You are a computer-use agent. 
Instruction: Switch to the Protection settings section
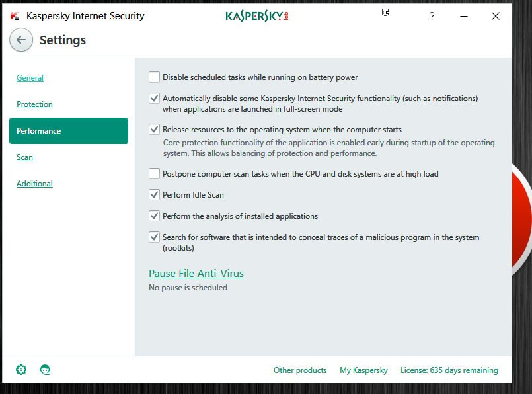(34, 104)
